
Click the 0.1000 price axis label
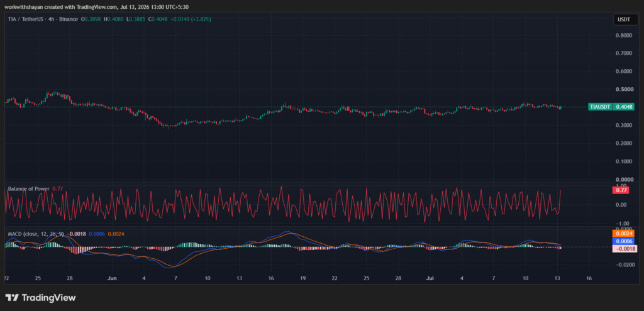point(623,161)
